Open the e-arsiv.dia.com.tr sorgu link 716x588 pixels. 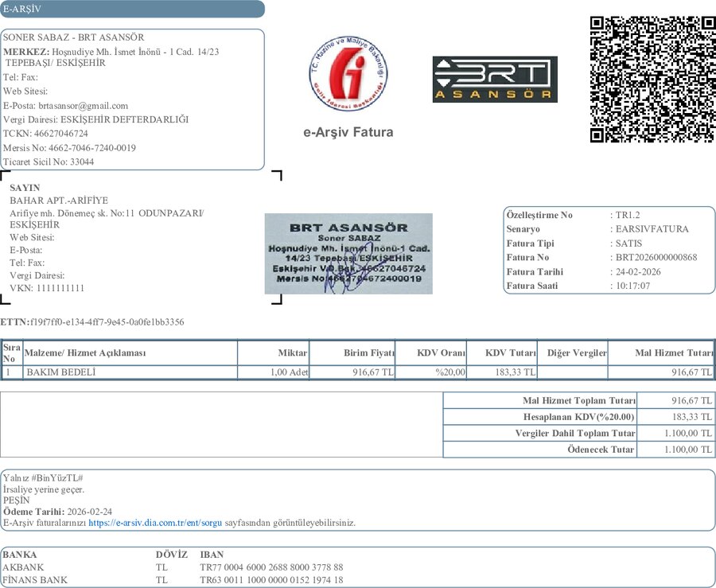[155, 523]
